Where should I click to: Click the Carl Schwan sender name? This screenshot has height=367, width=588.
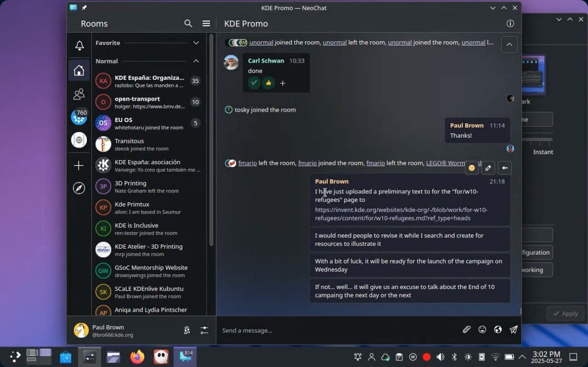[266, 61]
